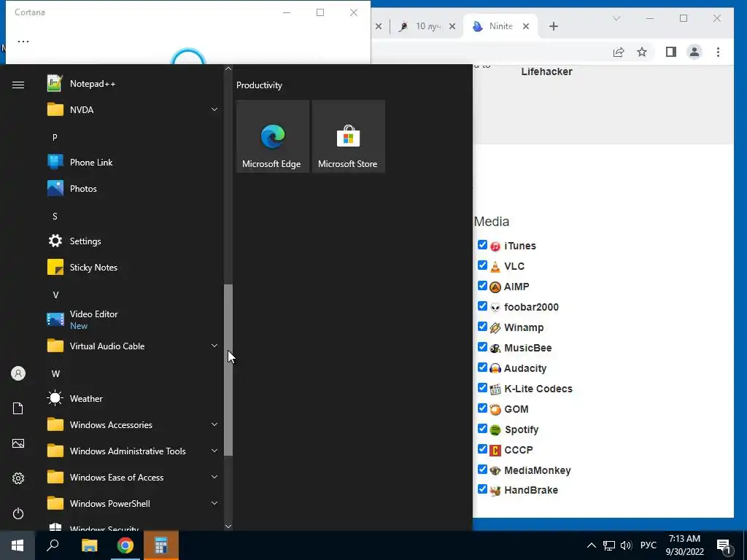Open Settings gear in Start sidebar
The width and height of the screenshot is (747, 560).
pos(18,478)
